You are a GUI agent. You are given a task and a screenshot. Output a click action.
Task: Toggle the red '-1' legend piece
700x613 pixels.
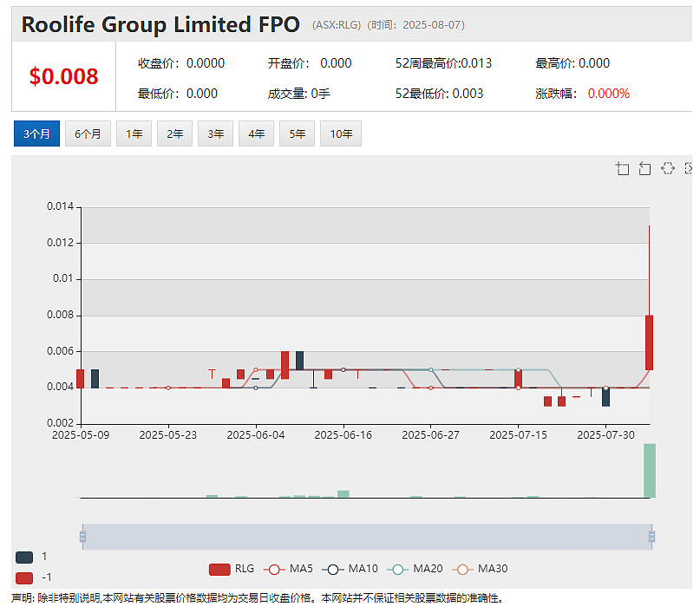[24, 578]
